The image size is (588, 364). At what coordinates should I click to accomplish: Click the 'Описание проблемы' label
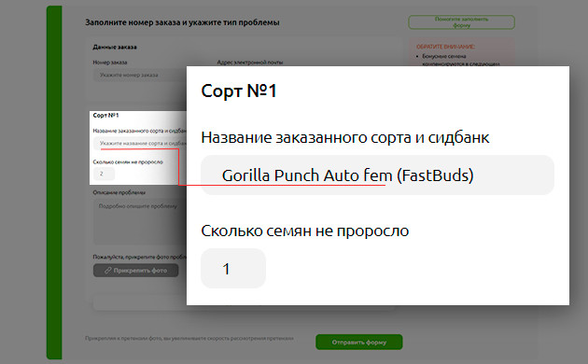coord(119,192)
